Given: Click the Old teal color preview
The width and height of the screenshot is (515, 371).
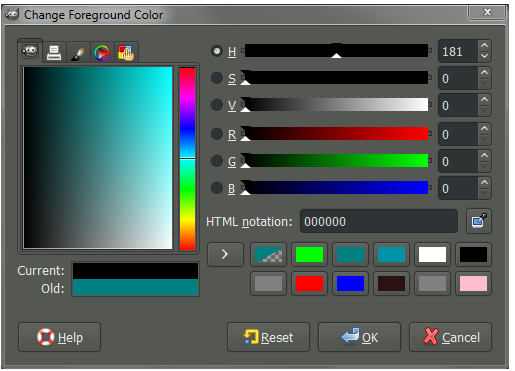Looking at the screenshot, I should (135, 287).
